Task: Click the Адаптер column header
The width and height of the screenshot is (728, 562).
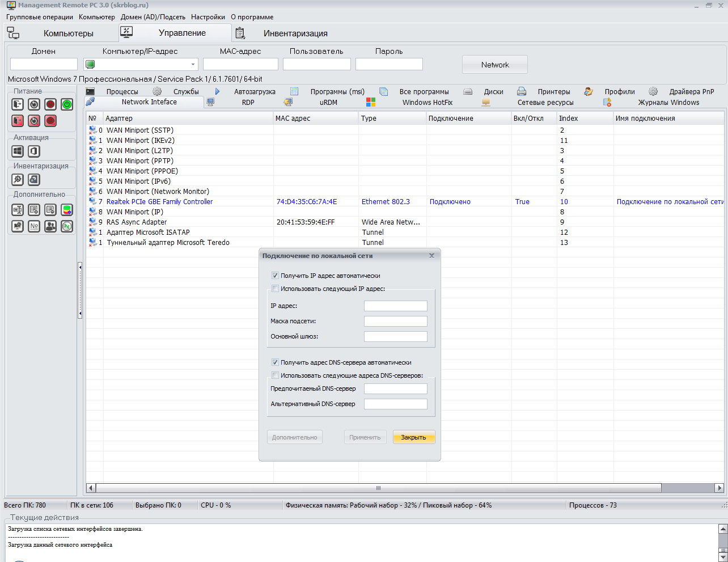Action: (188, 119)
